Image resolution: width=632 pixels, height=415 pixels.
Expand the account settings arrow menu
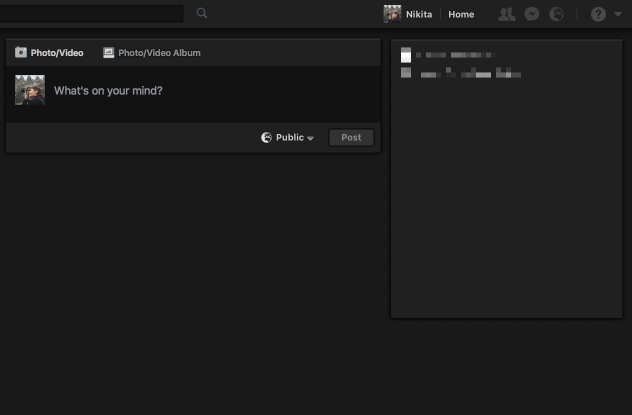coord(618,14)
